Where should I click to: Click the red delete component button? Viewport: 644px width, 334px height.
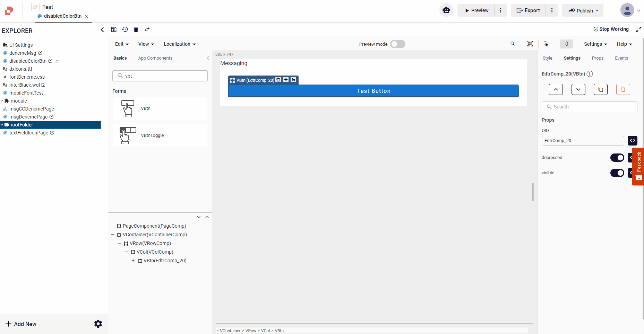point(623,89)
